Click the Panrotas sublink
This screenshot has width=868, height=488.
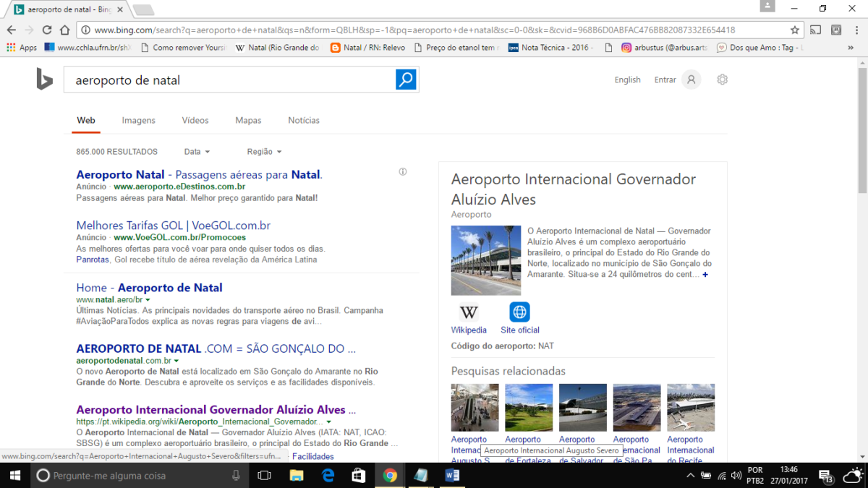pyautogui.click(x=93, y=260)
